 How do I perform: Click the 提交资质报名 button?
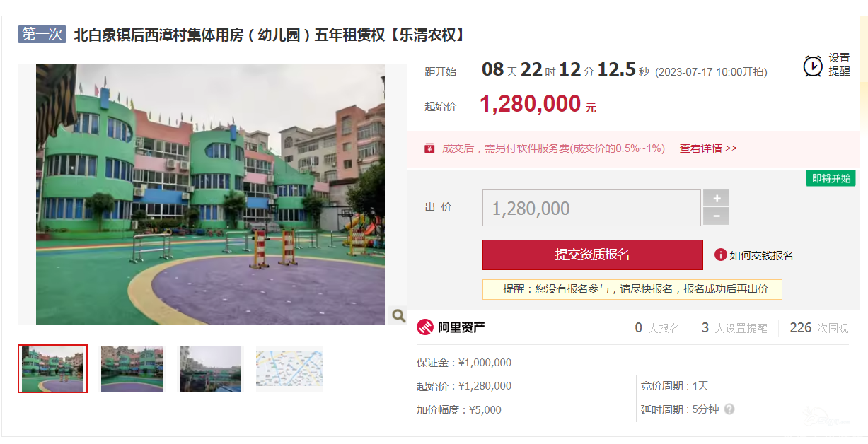pos(593,255)
